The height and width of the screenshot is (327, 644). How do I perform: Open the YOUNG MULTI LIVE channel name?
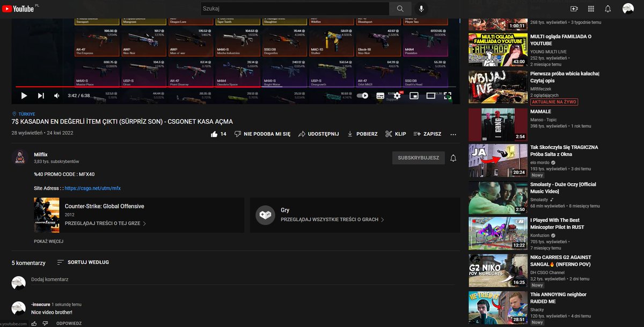(x=549, y=51)
